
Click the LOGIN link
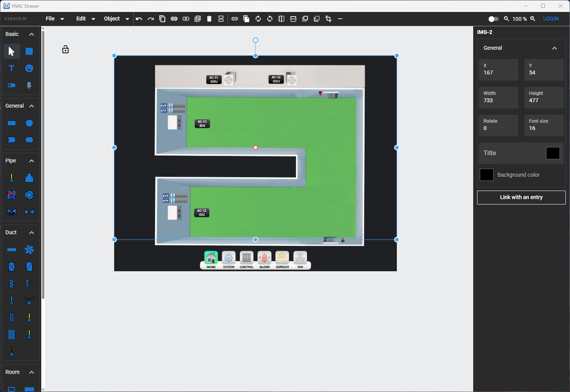click(550, 19)
